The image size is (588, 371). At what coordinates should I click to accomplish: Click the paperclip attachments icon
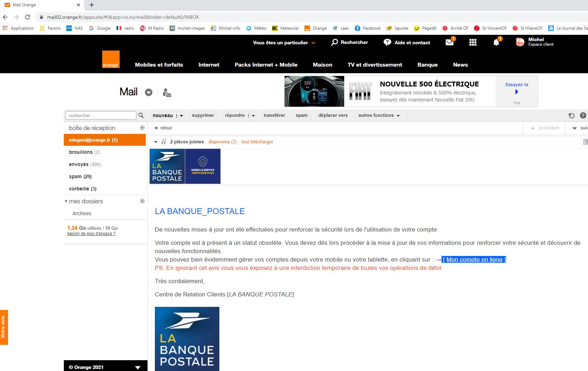coord(164,142)
